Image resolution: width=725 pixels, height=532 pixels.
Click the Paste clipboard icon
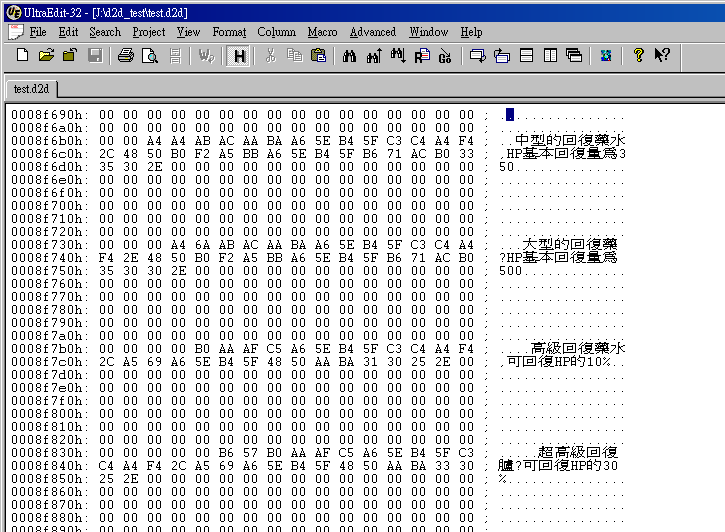[x=319, y=55]
